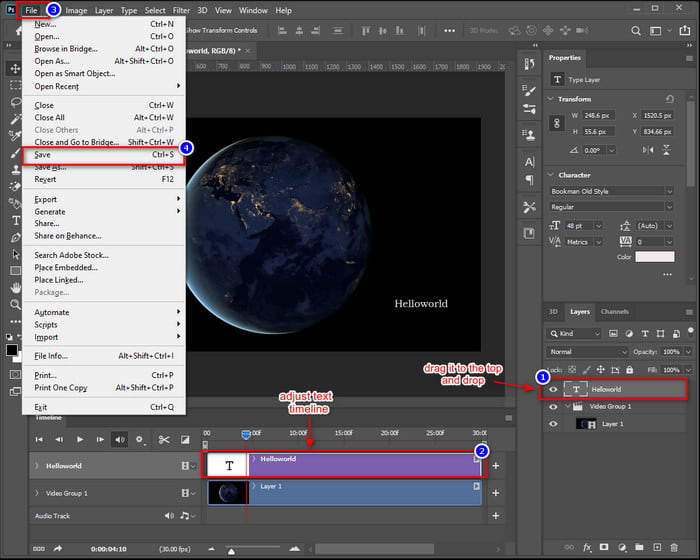Select the Move tool in the toolbar
This screenshot has width=700, height=560.
(15, 68)
